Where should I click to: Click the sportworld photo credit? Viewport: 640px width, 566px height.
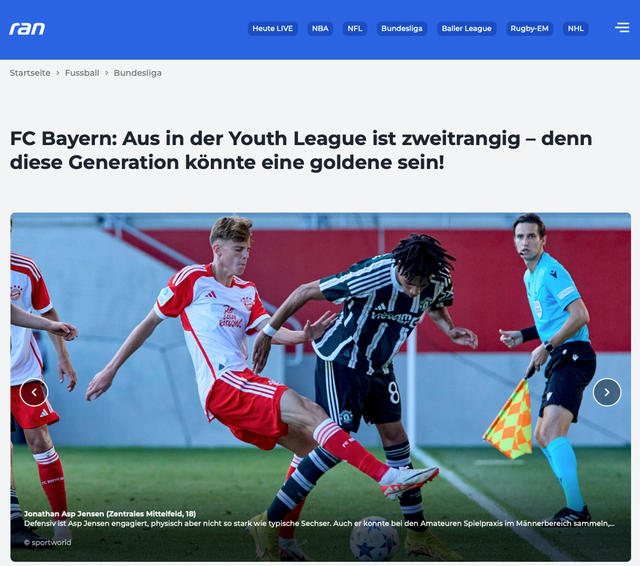[x=47, y=542]
